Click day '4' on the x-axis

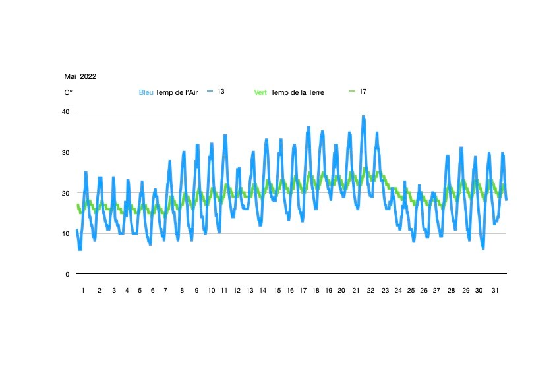point(127,290)
